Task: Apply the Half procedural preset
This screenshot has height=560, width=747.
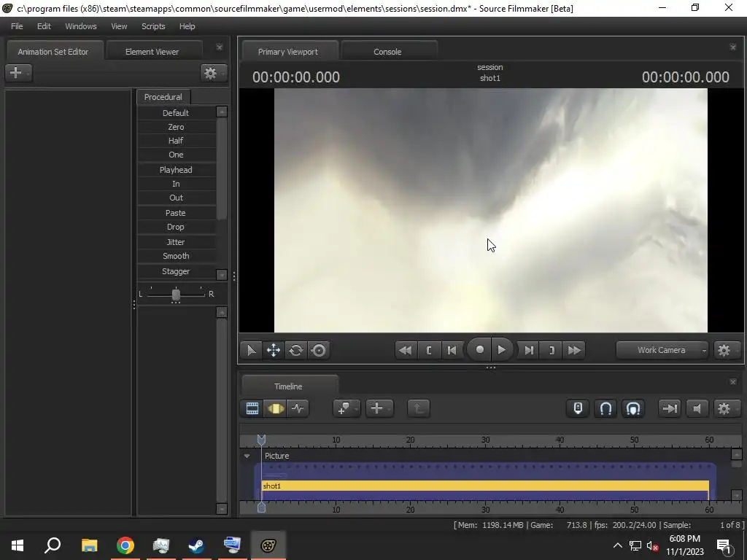Action: point(177,141)
